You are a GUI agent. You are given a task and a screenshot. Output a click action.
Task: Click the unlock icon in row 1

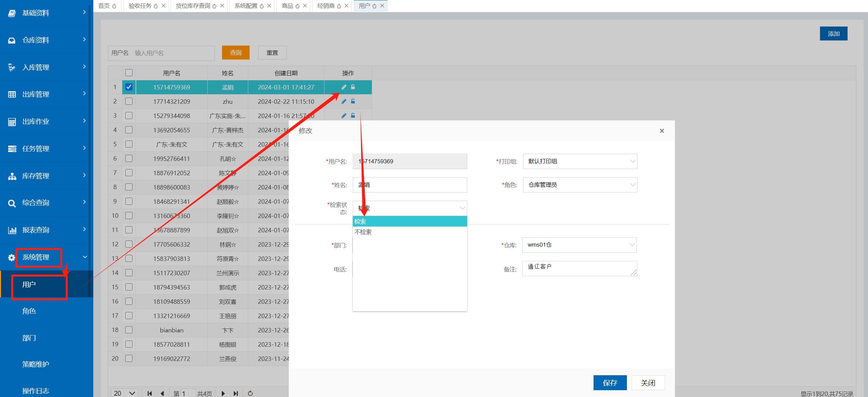(x=353, y=87)
